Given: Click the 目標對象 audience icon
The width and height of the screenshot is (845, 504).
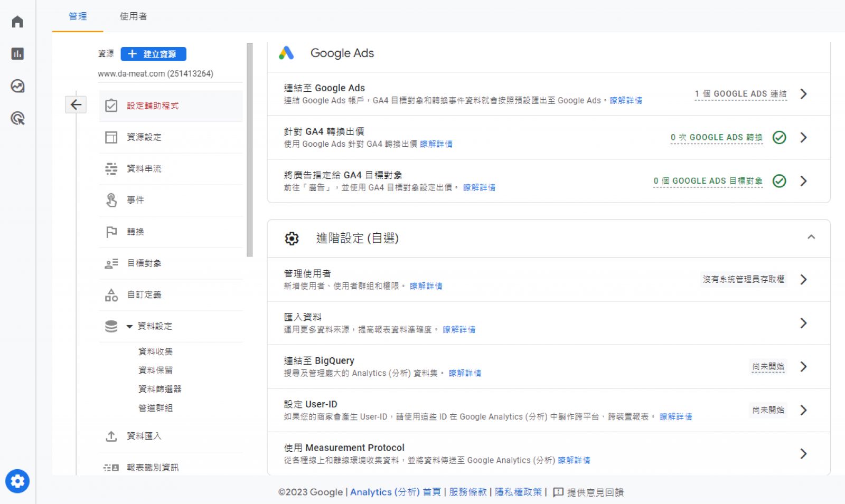Looking at the screenshot, I should 111,263.
